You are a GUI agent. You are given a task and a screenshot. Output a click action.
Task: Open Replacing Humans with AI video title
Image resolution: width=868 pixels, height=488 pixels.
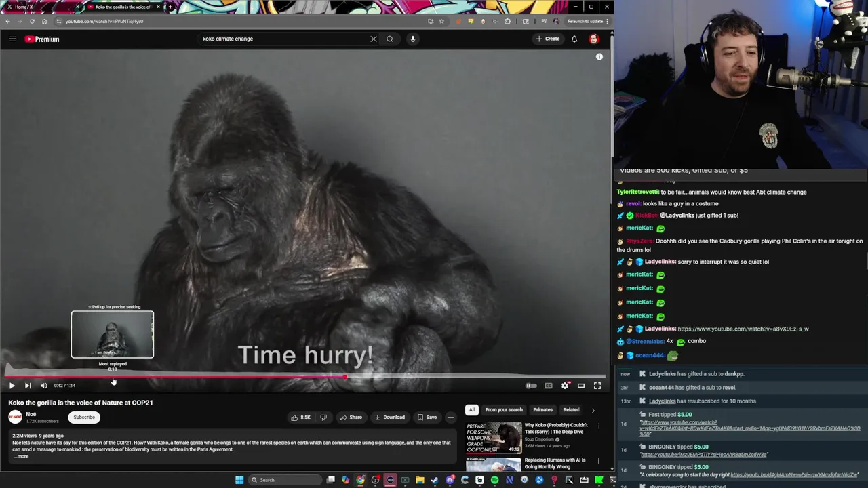[555, 463]
